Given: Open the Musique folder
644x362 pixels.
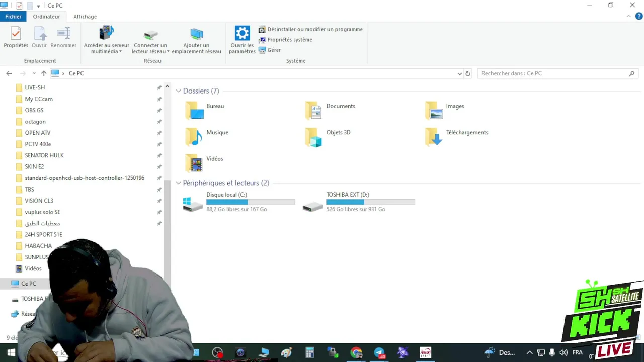Looking at the screenshot, I should [x=207, y=136].
